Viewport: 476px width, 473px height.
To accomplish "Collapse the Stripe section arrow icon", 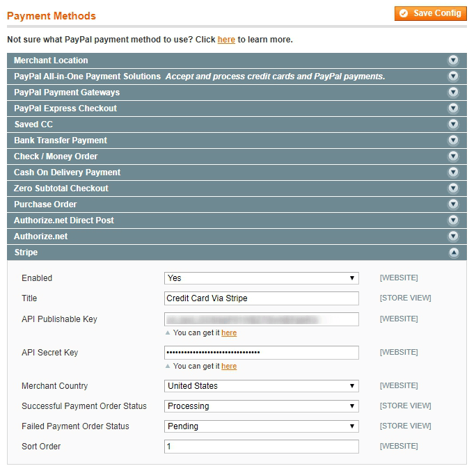I will point(454,253).
